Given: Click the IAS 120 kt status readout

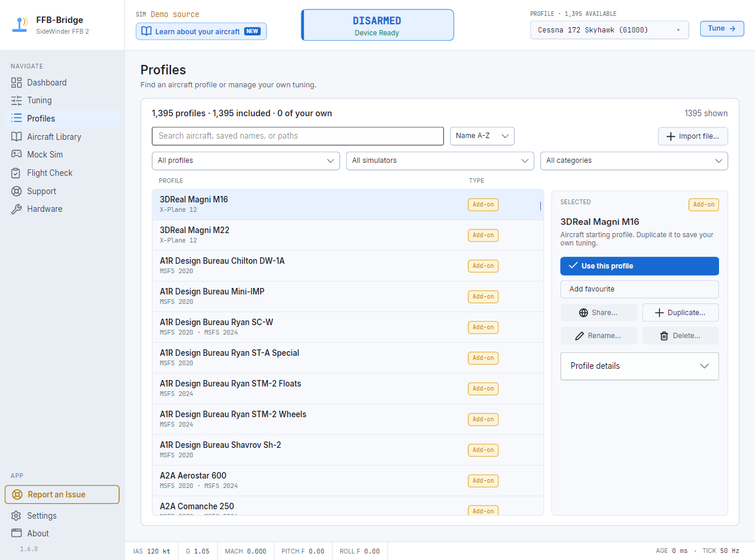Looking at the screenshot, I should coord(152,551).
